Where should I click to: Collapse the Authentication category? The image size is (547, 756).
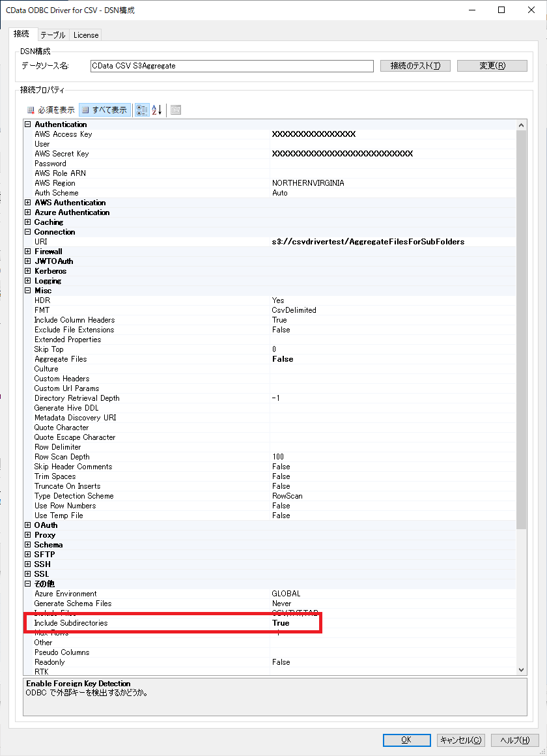[28, 124]
